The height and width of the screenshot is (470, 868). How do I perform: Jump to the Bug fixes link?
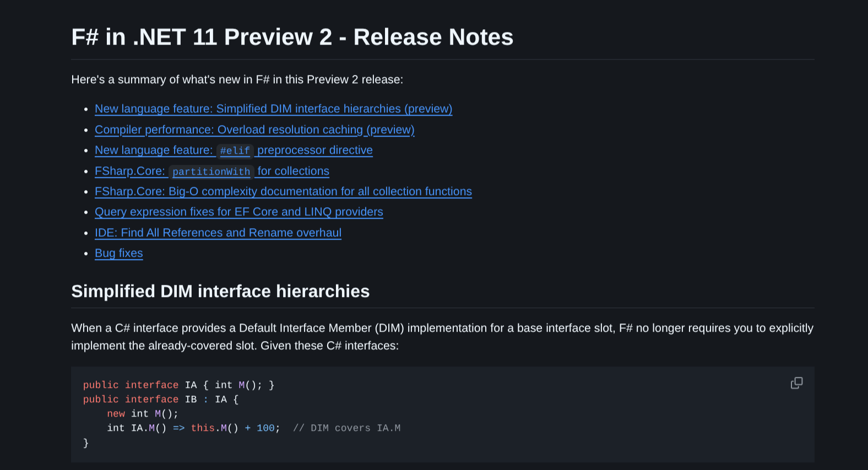pyautogui.click(x=118, y=253)
